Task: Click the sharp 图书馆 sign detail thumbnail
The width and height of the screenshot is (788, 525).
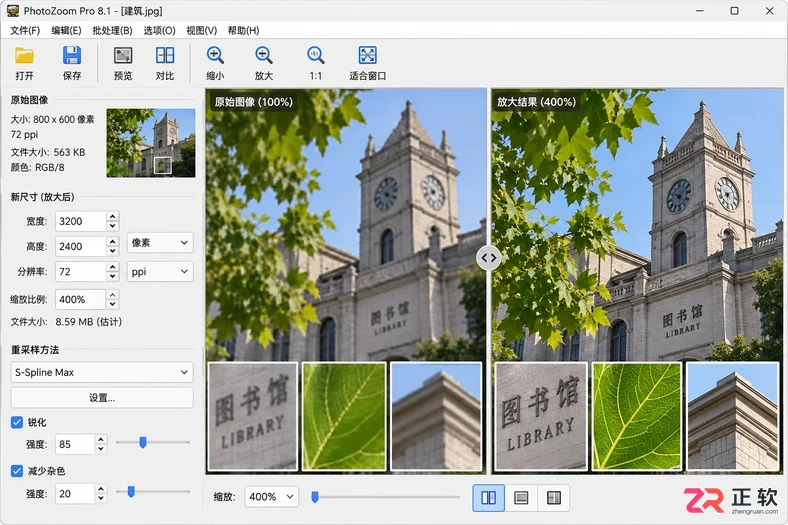Action: (x=541, y=416)
